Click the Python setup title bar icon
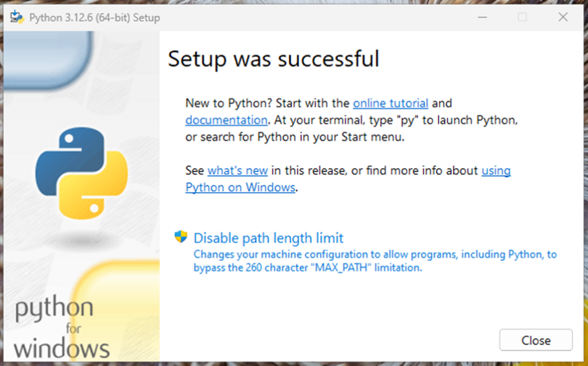The image size is (588, 366). tap(17, 17)
